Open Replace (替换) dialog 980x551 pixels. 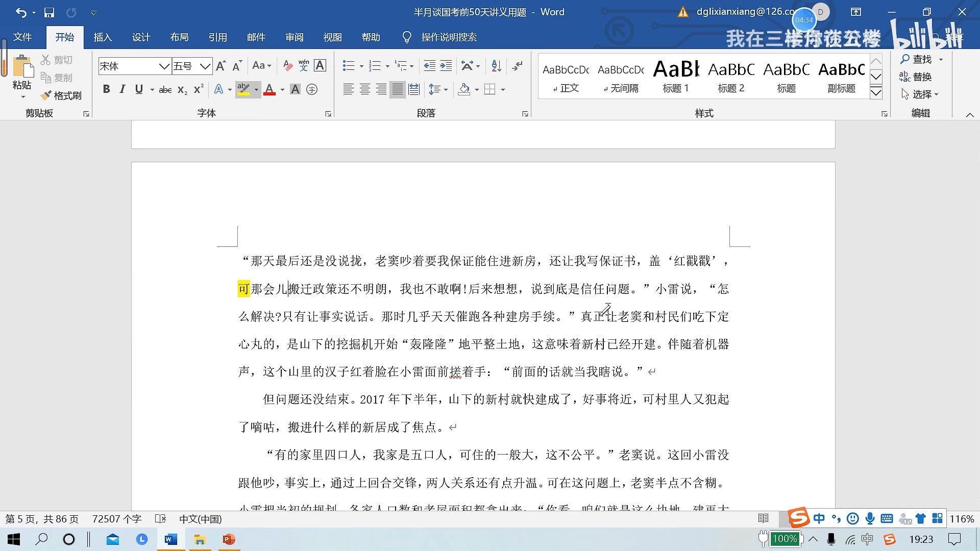pos(916,77)
